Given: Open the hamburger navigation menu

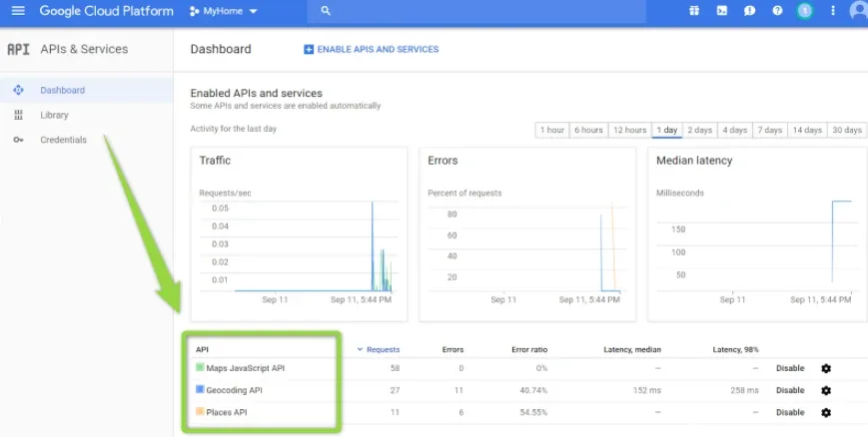Looking at the screenshot, I should [x=18, y=11].
